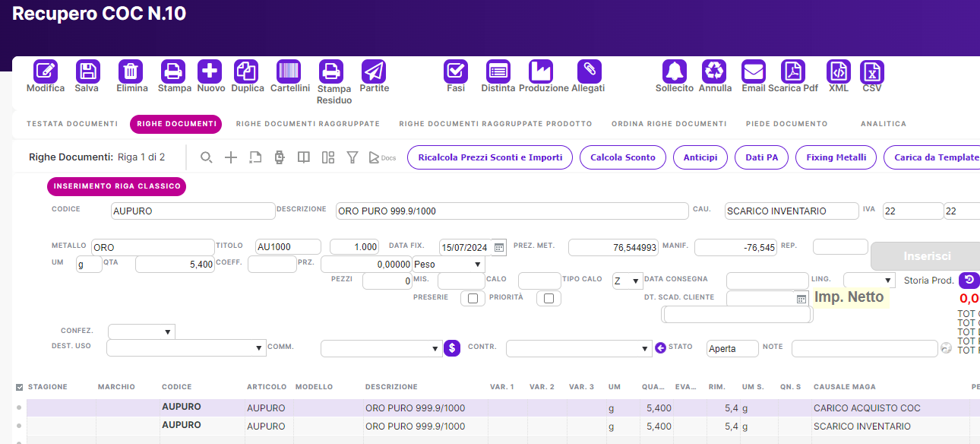Expand the Tipo Calo dropdown
The width and height of the screenshot is (980, 444).
pos(628,281)
